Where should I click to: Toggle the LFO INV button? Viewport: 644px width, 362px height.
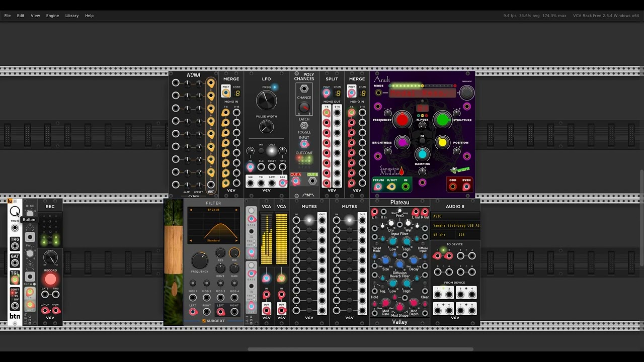pyautogui.click(x=261, y=151)
